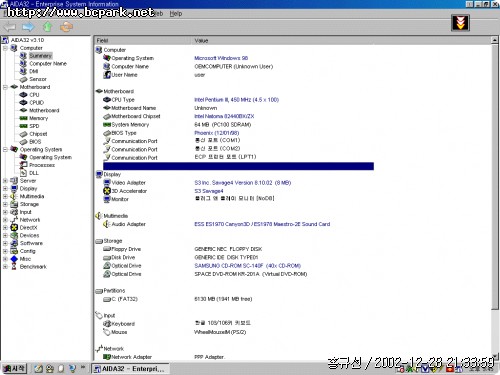
Task: Expand the Network tree node
Action: coord(5,220)
